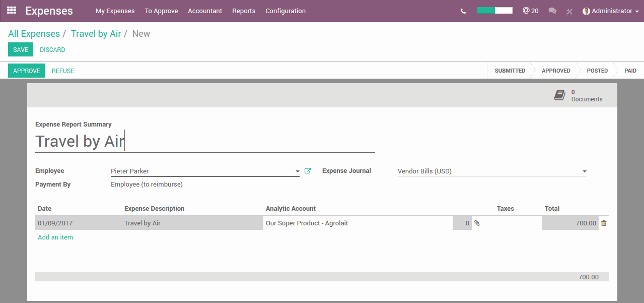Open the Configuration menu
The width and height of the screenshot is (644, 303).
(x=285, y=11)
